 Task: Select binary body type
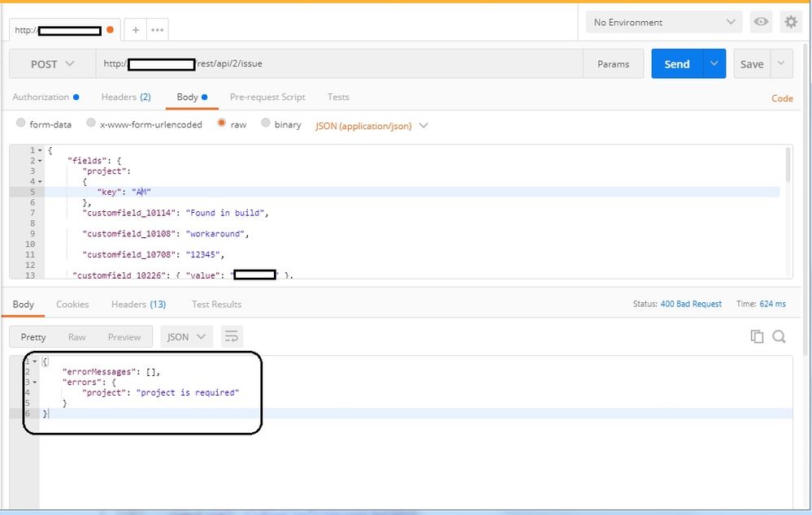(266, 123)
